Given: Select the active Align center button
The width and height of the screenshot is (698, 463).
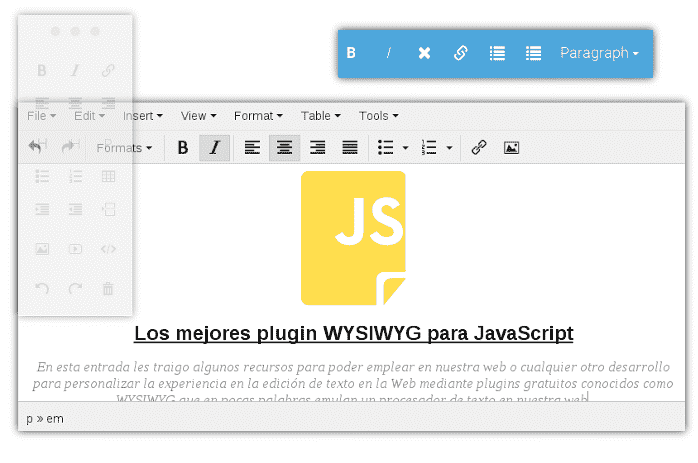Looking at the screenshot, I should click(284, 148).
